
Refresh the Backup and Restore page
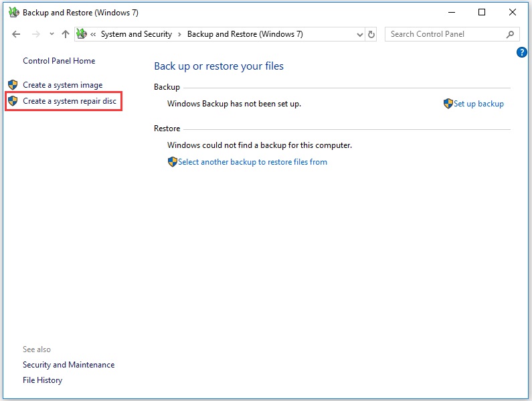[x=371, y=34]
